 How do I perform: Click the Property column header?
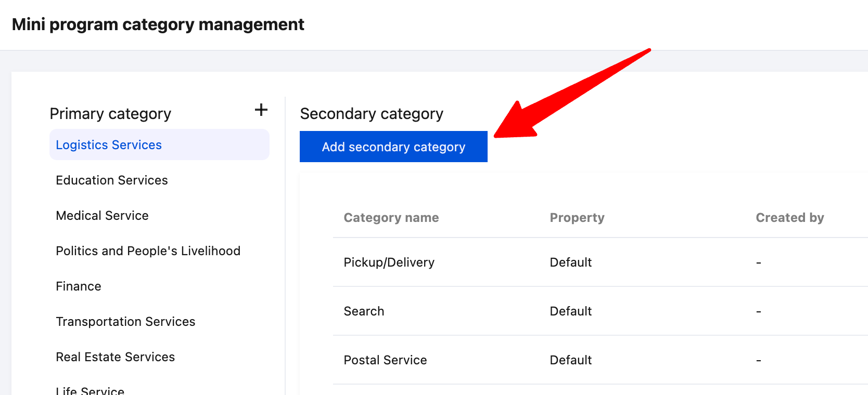[x=577, y=218]
